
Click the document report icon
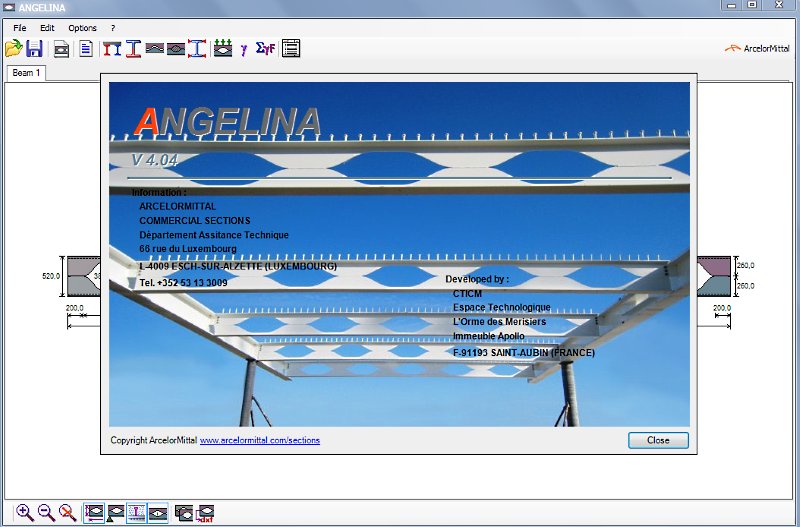point(86,49)
